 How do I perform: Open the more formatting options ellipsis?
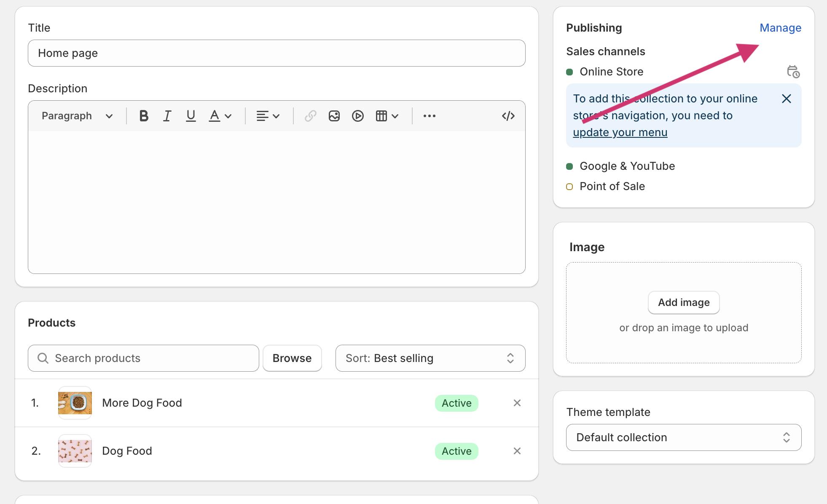click(430, 116)
